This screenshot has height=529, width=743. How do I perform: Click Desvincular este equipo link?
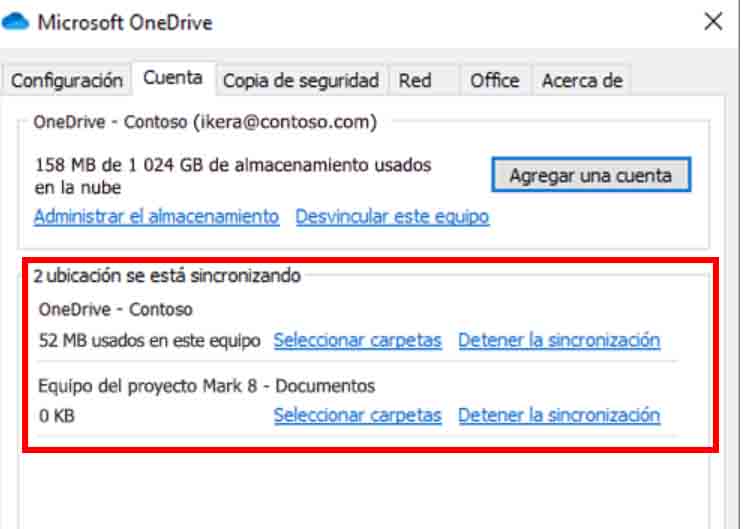[x=392, y=217]
